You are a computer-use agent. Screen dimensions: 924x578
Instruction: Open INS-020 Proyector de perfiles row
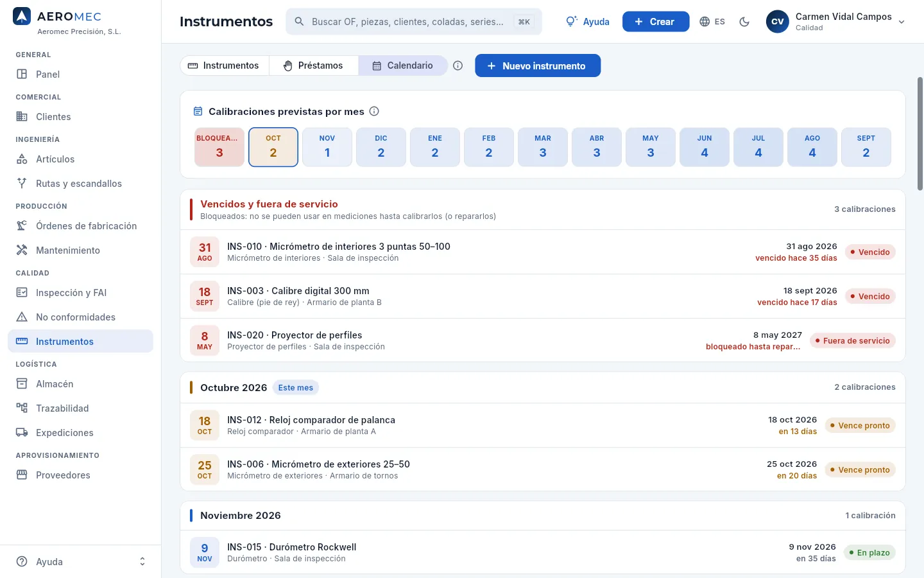tap(543, 340)
